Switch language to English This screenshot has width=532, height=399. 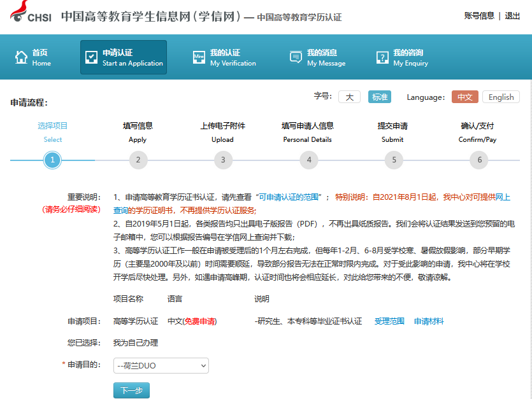(x=501, y=97)
